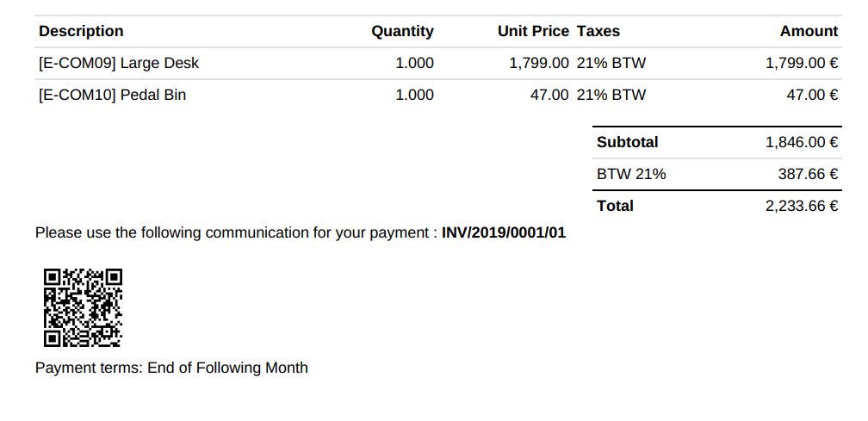
Task: Click the Payment terms line
Action: (171, 368)
